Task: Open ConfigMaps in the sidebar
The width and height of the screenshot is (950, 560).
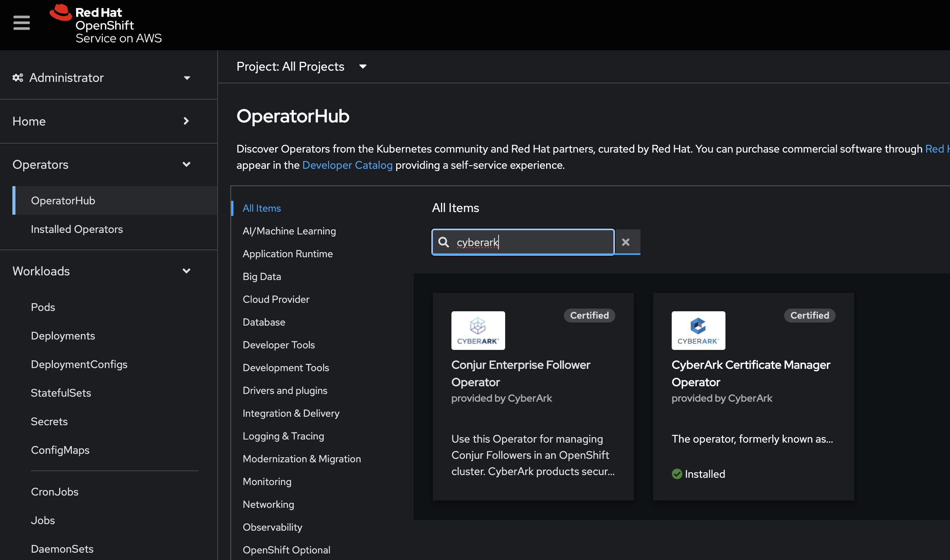Action: 60,450
